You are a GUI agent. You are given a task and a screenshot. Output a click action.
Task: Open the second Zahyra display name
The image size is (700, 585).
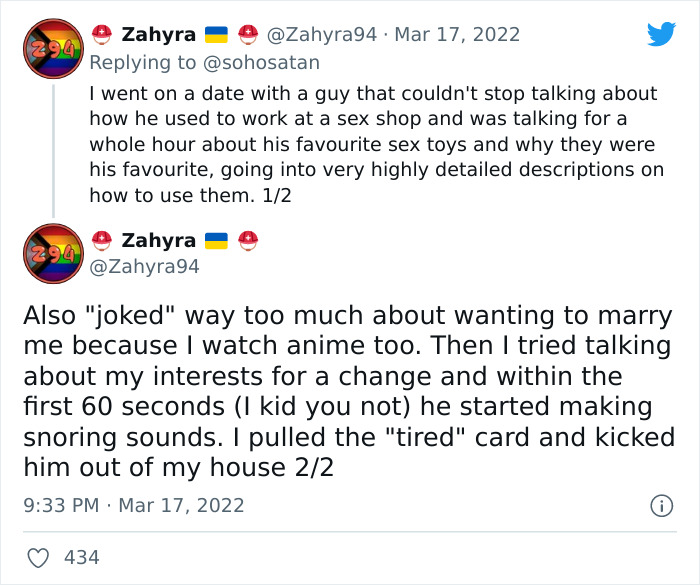click(x=158, y=240)
